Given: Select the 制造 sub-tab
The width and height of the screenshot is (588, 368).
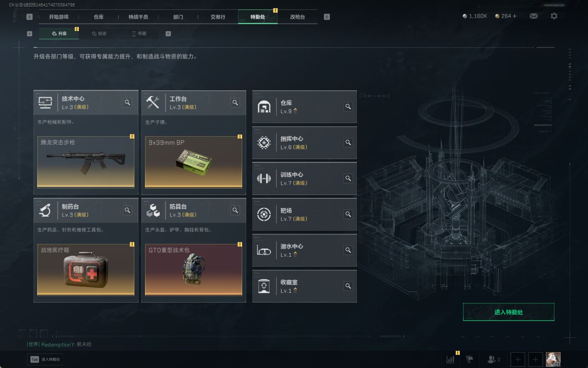Looking at the screenshot, I should (99, 34).
